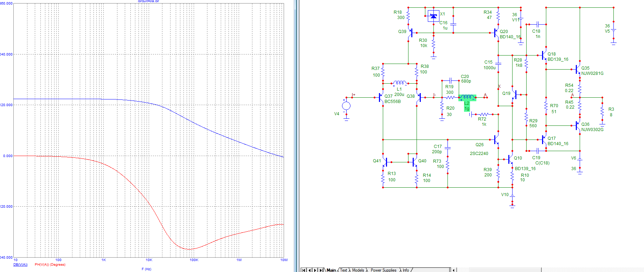The height and width of the screenshot is (272, 644).
Task: Select resistor R30 symbol
Action: click(x=433, y=44)
